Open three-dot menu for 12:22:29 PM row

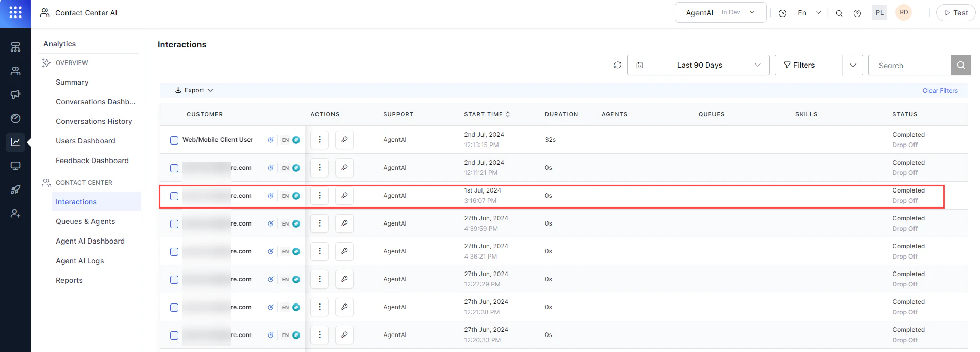(320, 279)
